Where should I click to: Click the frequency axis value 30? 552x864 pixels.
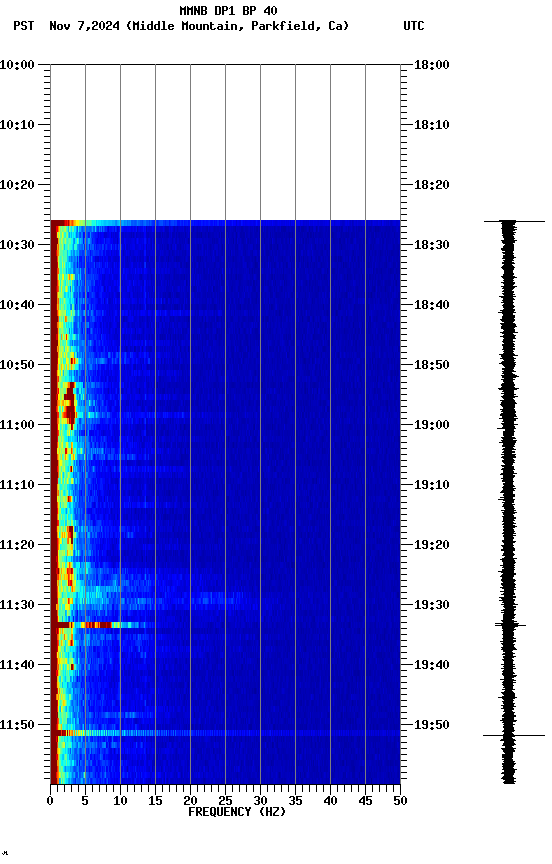point(260,801)
